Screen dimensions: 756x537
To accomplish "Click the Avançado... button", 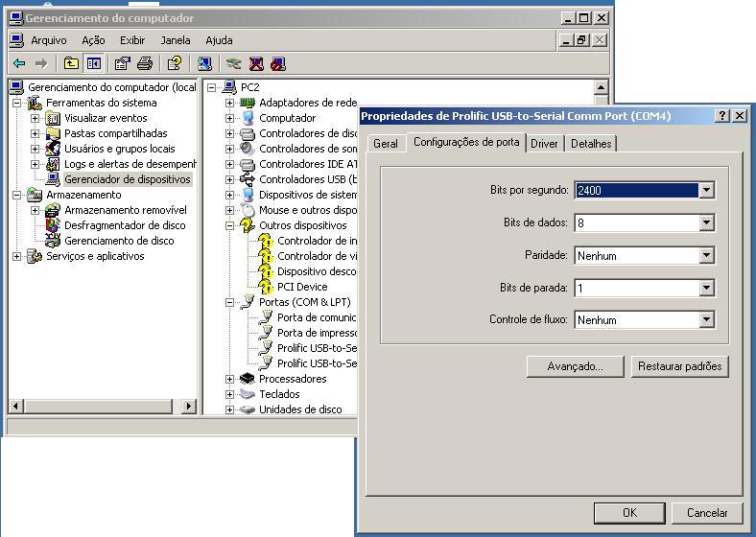I will tap(576, 366).
